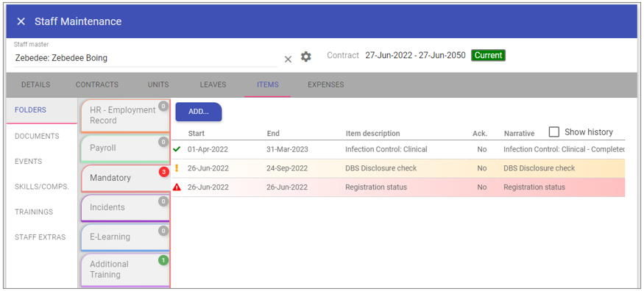Click green check icon on Infection Control row
644x291 pixels.
(177, 150)
